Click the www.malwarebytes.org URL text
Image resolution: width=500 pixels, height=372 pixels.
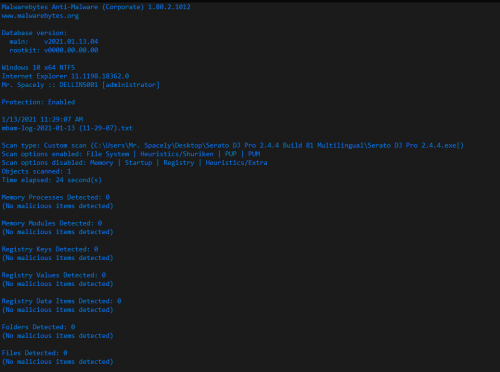(40, 16)
